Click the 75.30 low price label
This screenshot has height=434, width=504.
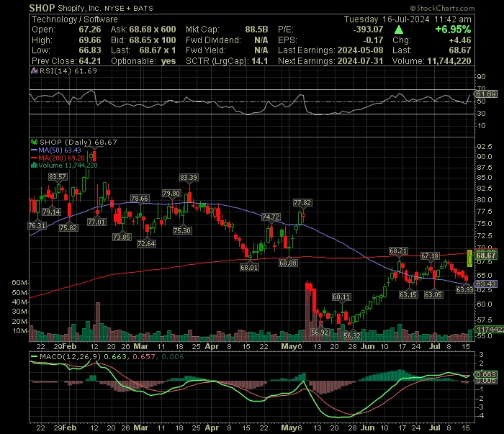point(182,230)
